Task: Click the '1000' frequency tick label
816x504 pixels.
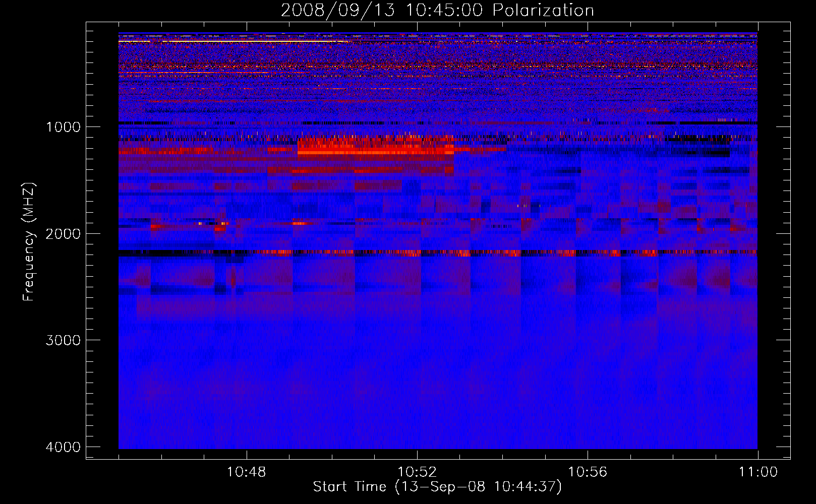Action: (63, 127)
